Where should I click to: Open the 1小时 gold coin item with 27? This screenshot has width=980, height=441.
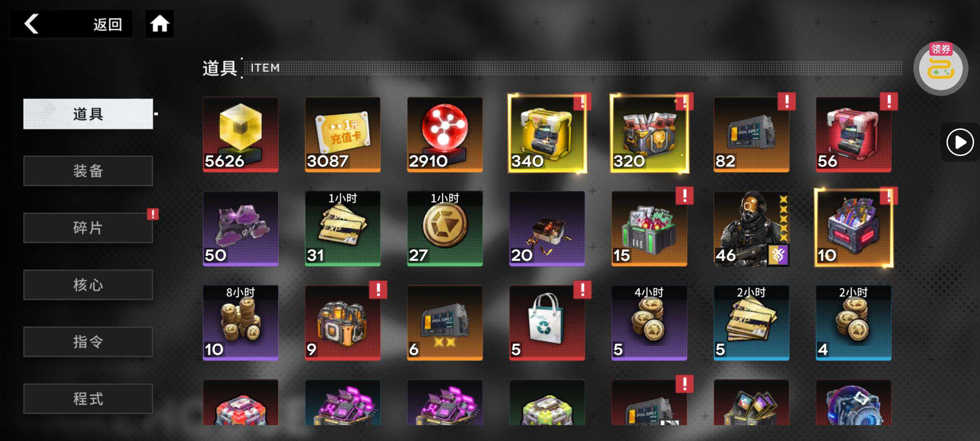click(445, 229)
